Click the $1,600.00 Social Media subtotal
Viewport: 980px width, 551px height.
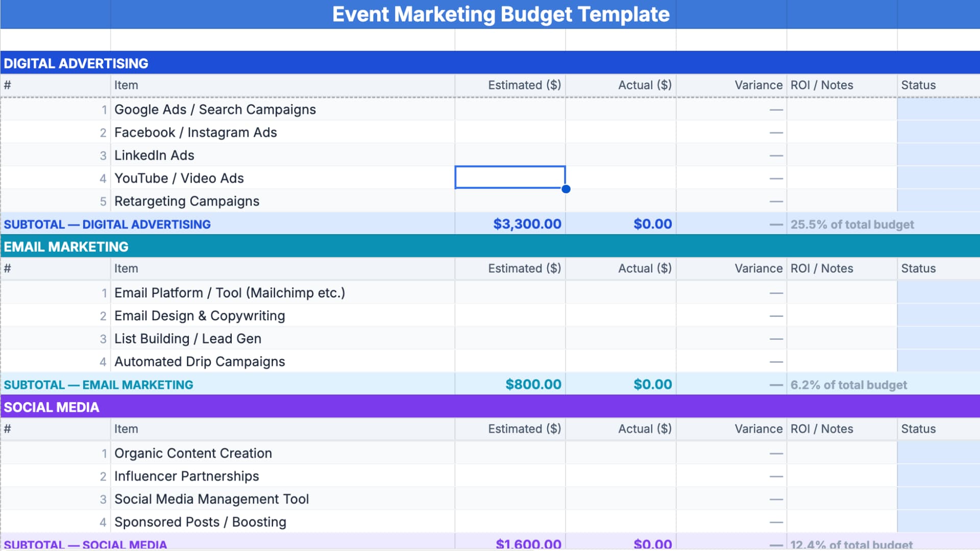[x=528, y=543]
